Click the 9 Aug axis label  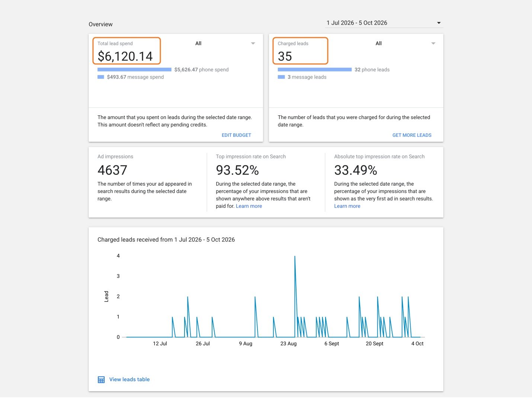246,344
